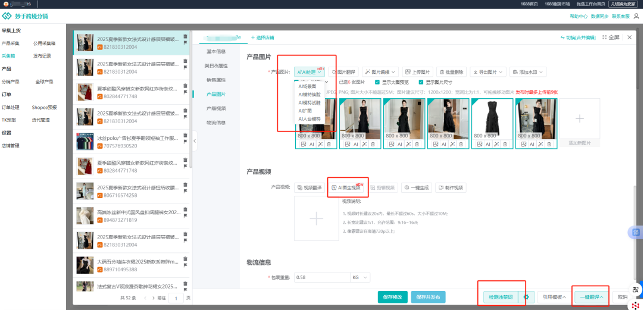Click the 全屏 fullscreen icon
Image resolution: width=644 pixels, height=310 pixels.
pos(611,37)
